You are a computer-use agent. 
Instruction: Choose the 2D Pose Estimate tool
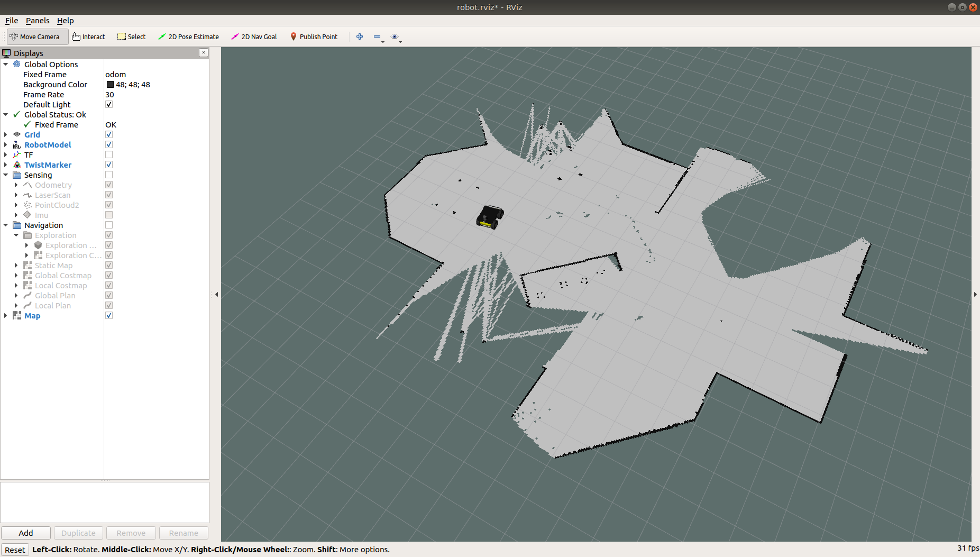coord(188,37)
